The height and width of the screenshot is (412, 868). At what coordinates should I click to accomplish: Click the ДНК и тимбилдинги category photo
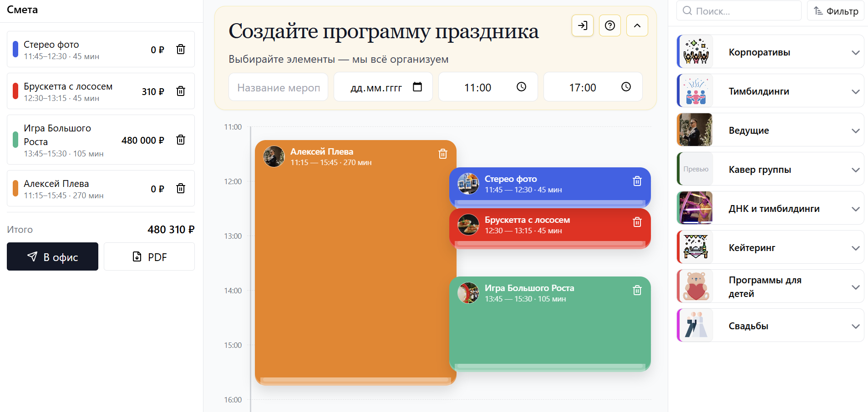pos(695,208)
